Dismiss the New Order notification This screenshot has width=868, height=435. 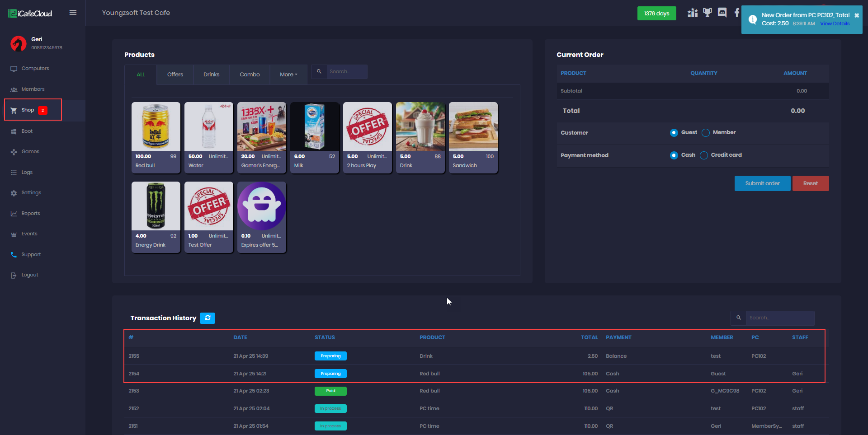click(856, 15)
